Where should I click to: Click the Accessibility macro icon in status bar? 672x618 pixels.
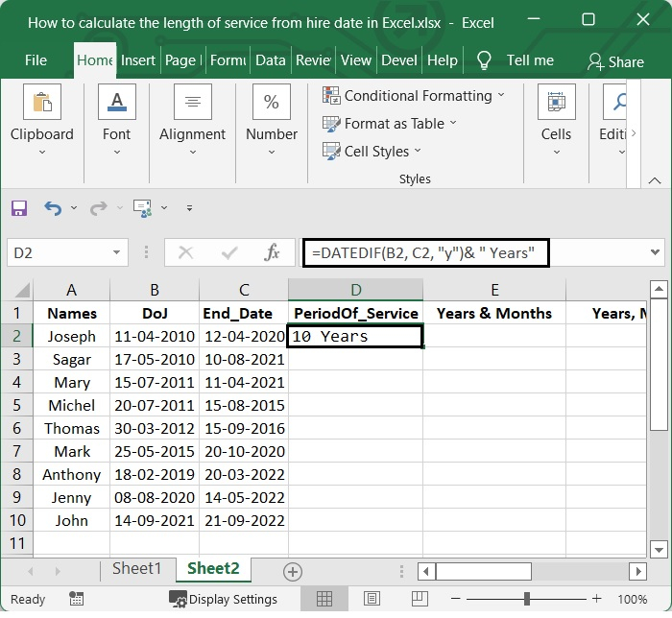[76, 599]
